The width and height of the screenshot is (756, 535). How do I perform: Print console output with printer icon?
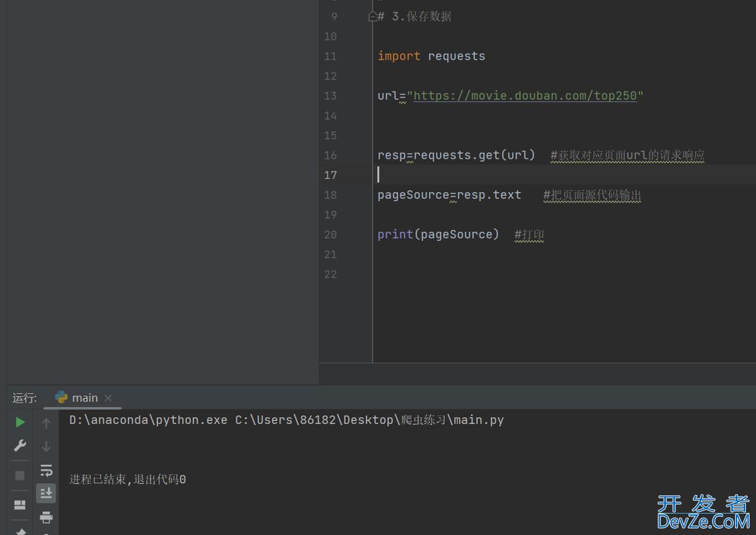pyautogui.click(x=46, y=517)
